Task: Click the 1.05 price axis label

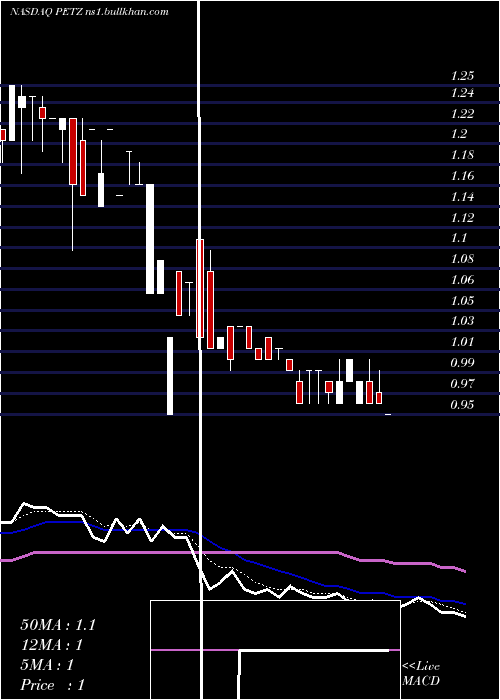Action: pyautogui.click(x=462, y=300)
